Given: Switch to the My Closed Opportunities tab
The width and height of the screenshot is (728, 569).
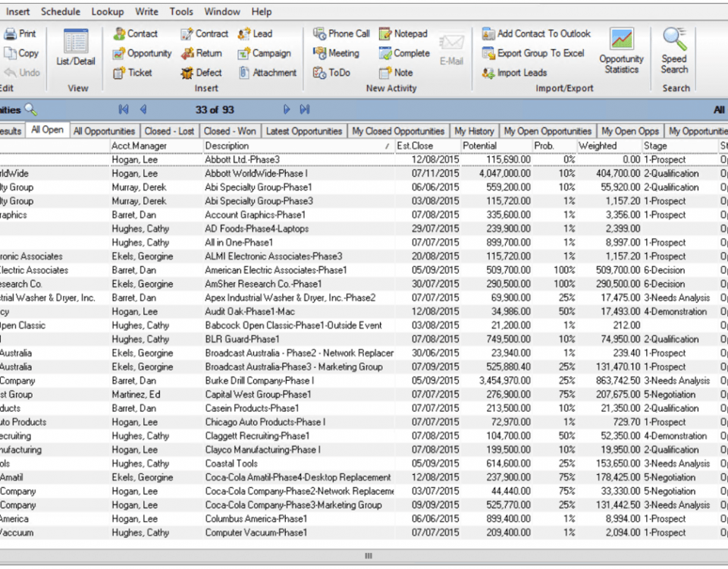Looking at the screenshot, I should [x=398, y=131].
